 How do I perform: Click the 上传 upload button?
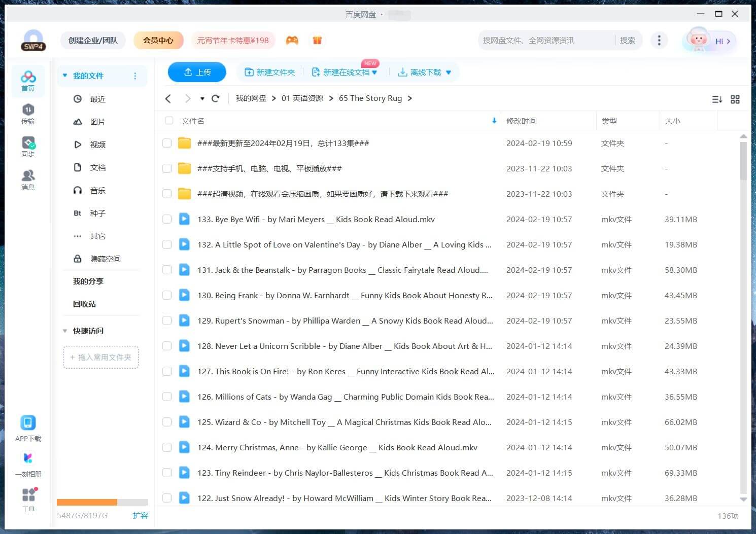[x=197, y=73]
